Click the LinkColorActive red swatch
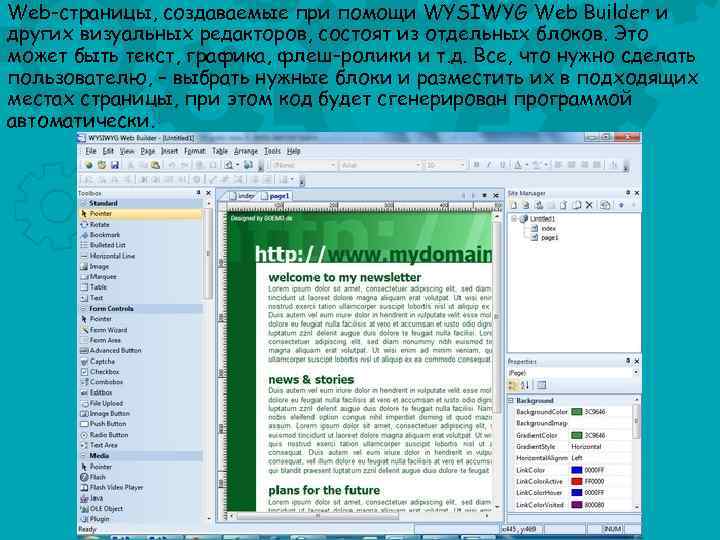 tap(576, 481)
